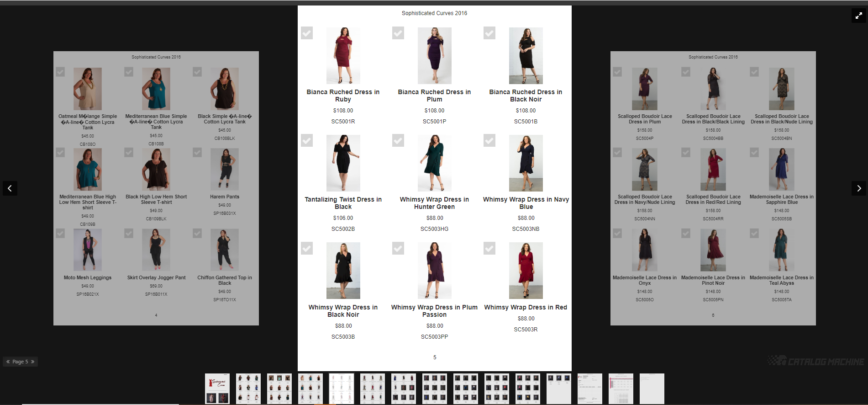Open the sixth page thumbnail in strip
Viewport: 868px width, 405px height.
pyautogui.click(x=373, y=389)
